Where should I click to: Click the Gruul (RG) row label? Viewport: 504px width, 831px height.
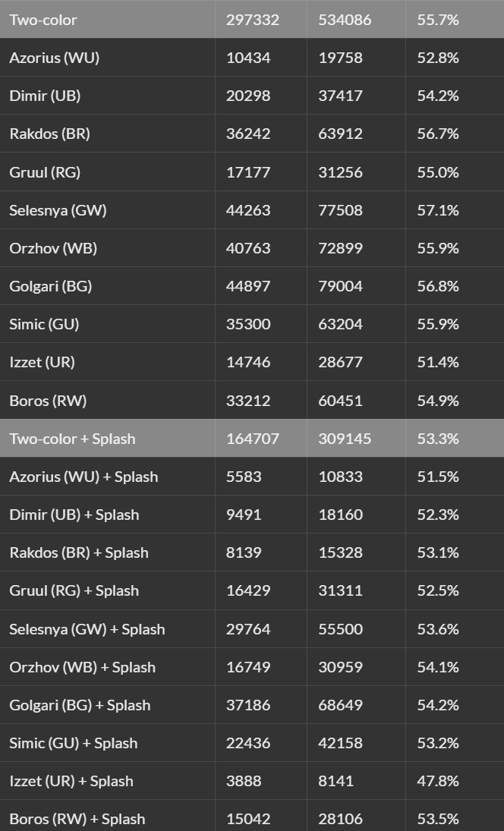45,172
